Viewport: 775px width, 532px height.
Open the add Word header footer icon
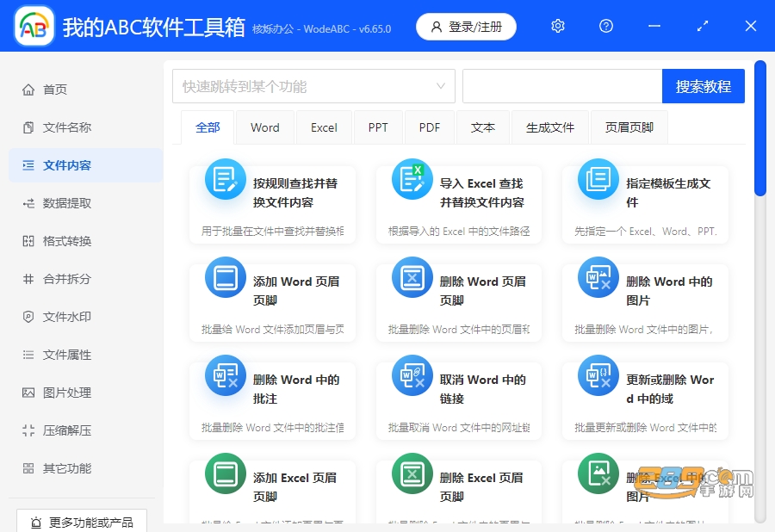click(x=226, y=277)
